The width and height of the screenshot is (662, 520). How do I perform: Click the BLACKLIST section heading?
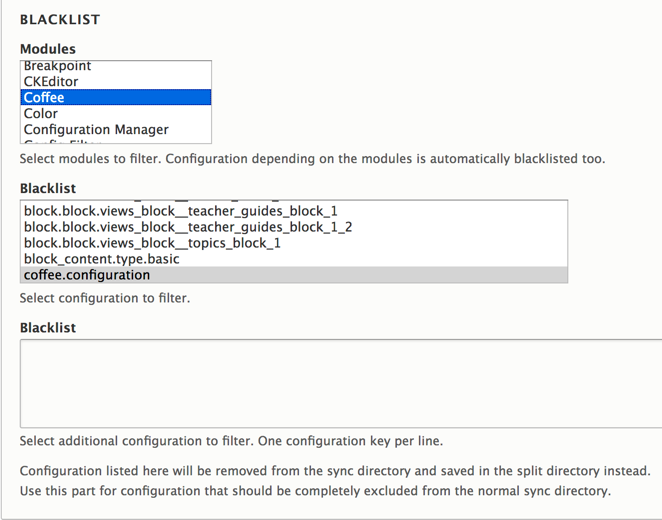(x=60, y=19)
